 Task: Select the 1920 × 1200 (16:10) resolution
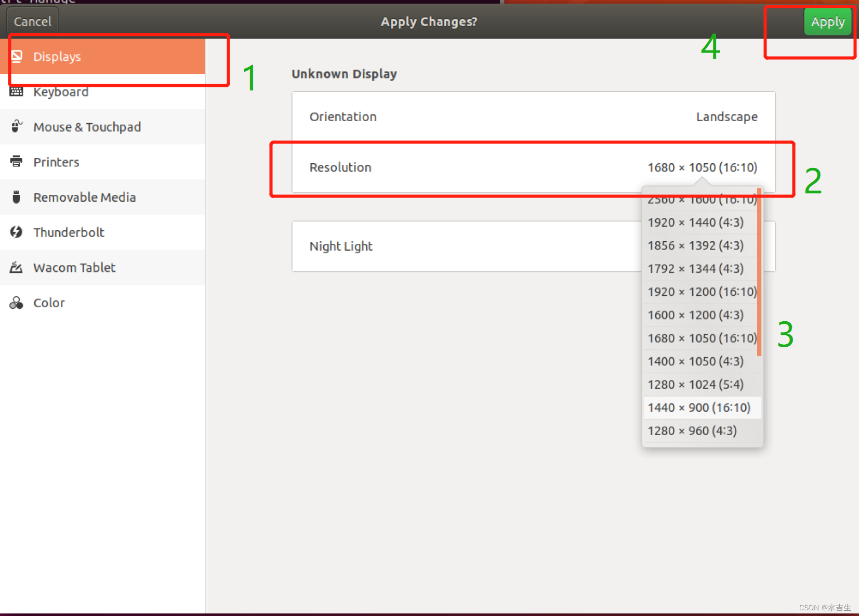click(701, 292)
